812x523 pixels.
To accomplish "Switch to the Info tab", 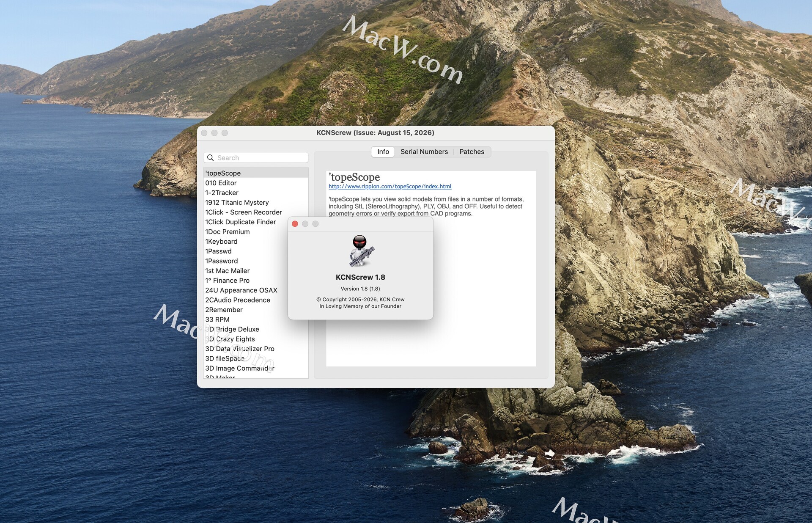I will click(383, 152).
